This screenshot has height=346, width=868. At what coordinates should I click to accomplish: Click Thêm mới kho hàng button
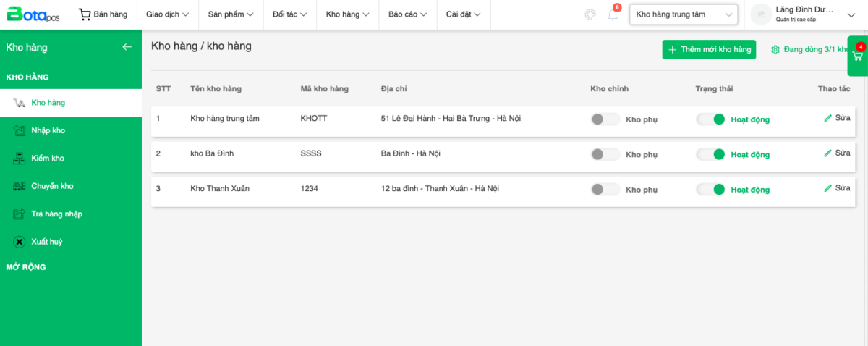[709, 50]
